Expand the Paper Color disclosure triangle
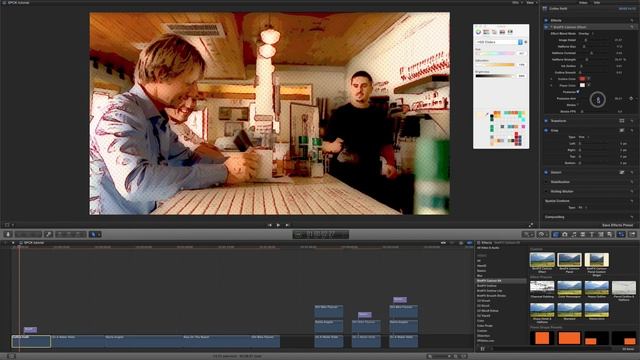The image size is (640, 360). tap(551, 85)
